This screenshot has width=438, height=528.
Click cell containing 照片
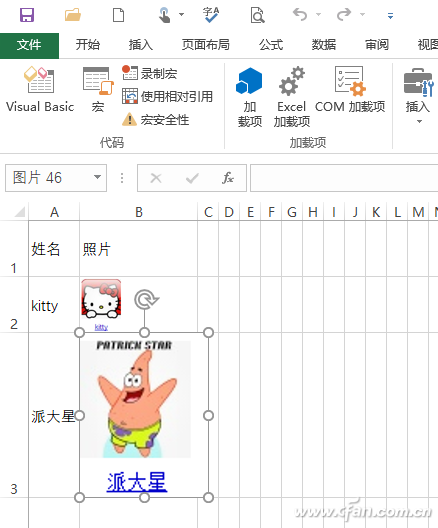[x=138, y=249]
